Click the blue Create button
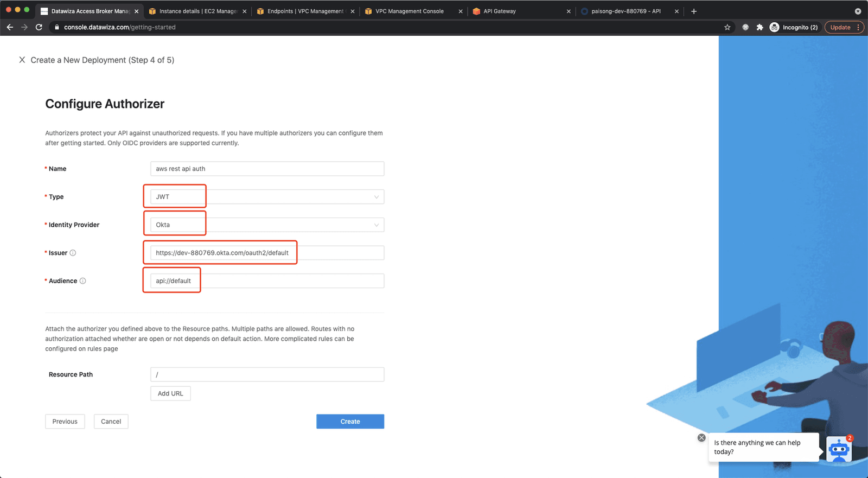Image resolution: width=868 pixels, height=478 pixels. [x=350, y=422]
